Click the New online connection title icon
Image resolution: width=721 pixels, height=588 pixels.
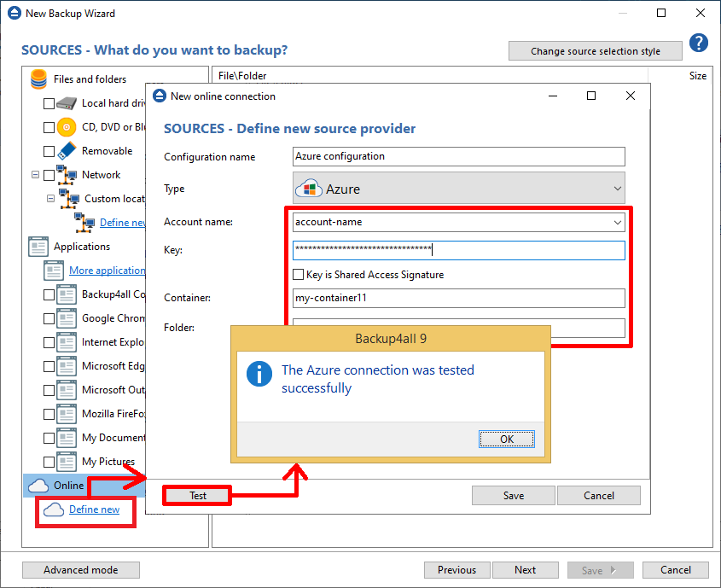(159, 96)
